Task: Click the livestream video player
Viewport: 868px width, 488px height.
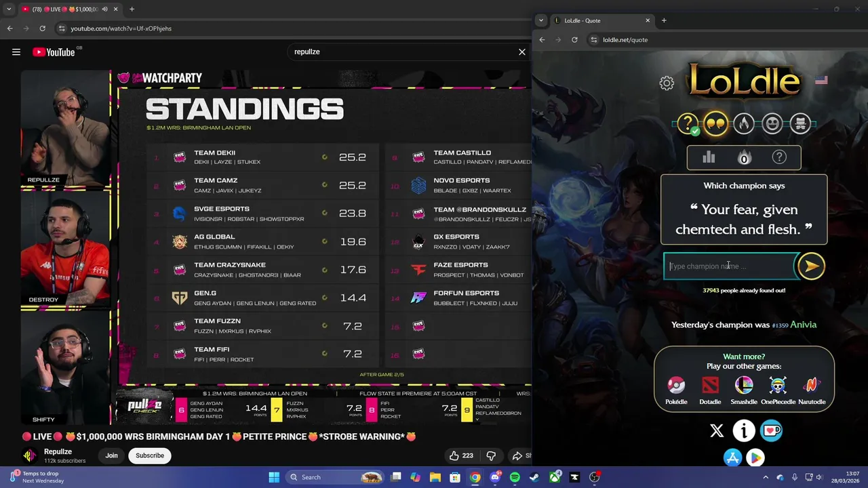Action: [x=275, y=247]
